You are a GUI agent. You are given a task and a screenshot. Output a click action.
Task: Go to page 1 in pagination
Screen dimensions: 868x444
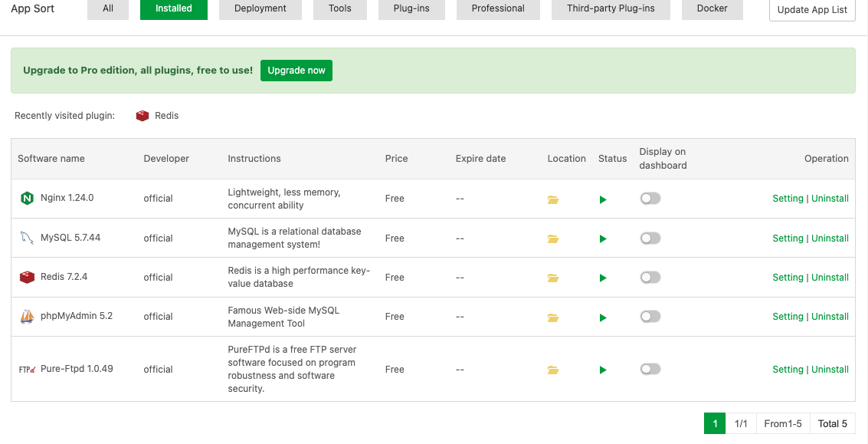click(x=714, y=423)
